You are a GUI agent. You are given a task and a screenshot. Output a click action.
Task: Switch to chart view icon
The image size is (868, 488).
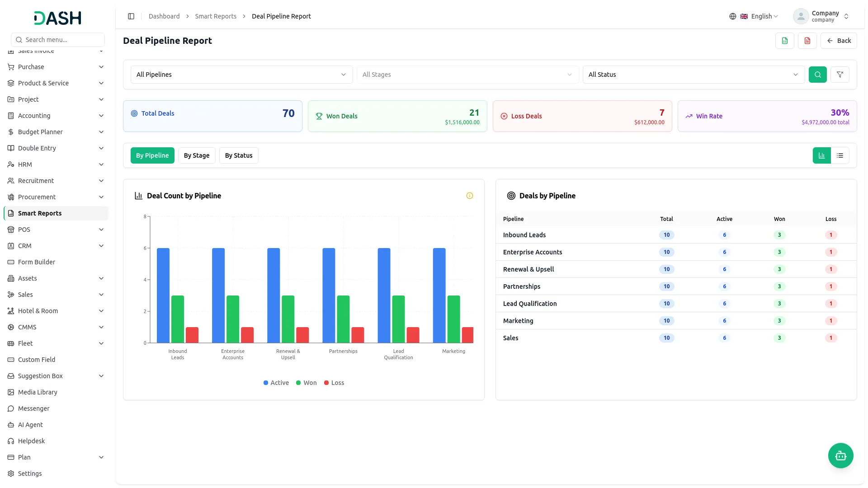click(822, 155)
